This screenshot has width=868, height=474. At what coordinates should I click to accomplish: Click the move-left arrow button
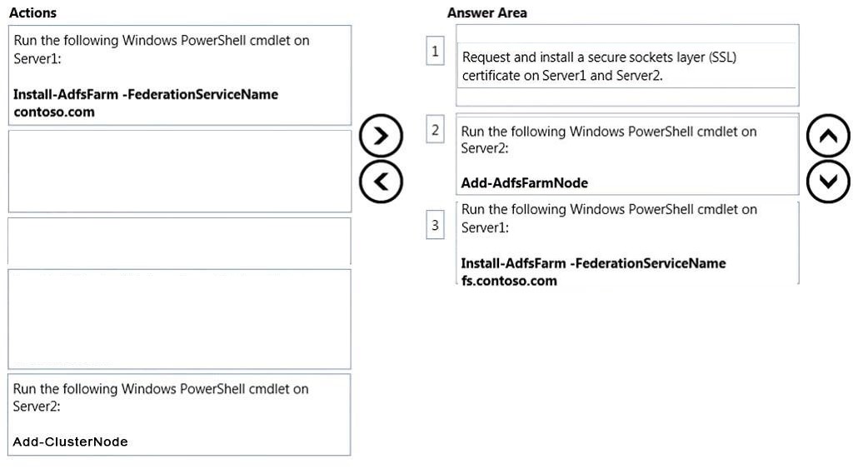(x=381, y=182)
